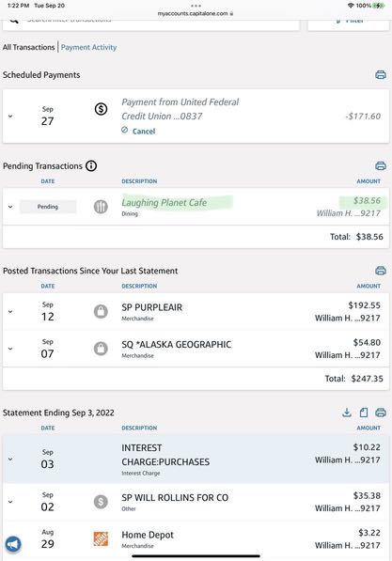Screen dimensions: 392x561
Task: Print Posted Transactions Since Last Statement
Action: pos(381,271)
